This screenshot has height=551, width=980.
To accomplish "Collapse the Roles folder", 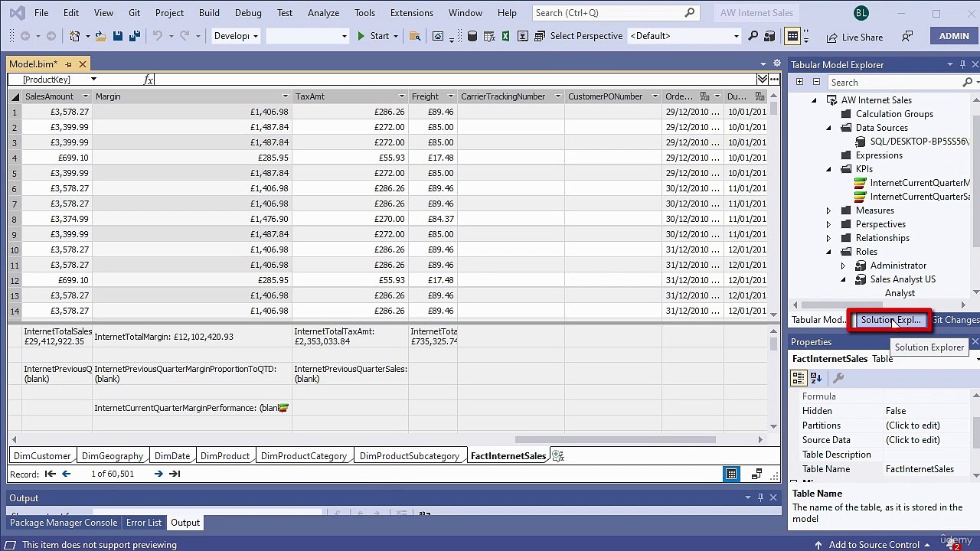I will click(x=828, y=252).
